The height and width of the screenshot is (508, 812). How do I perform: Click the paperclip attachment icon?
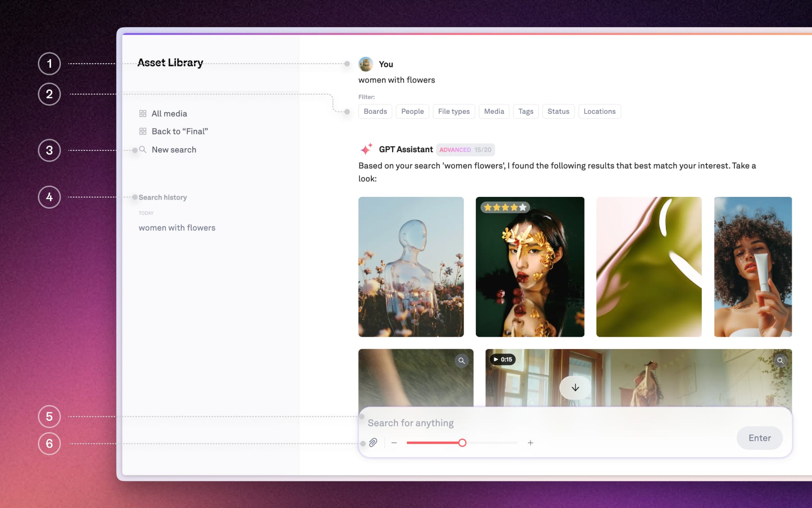click(x=373, y=443)
